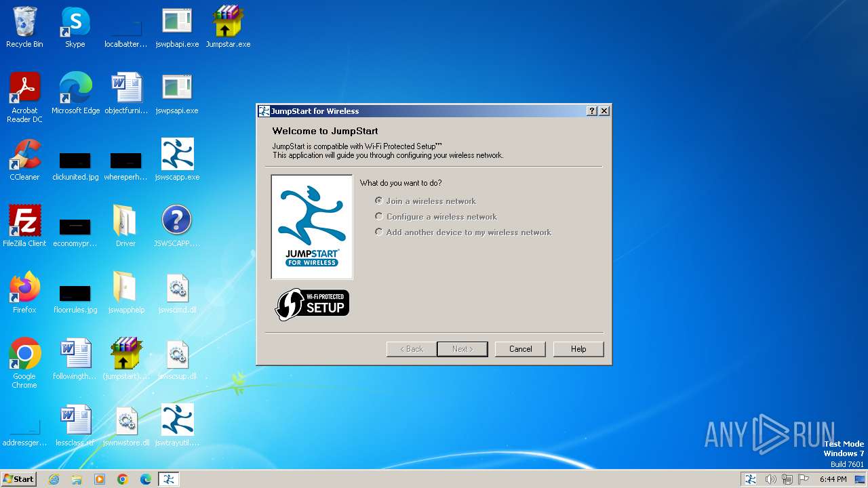Click the Cancel button in JumpStart
The image size is (868, 488).
point(521,349)
